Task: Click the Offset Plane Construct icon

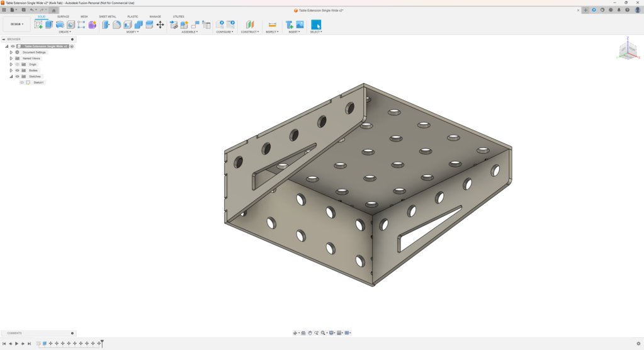Action: click(x=250, y=25)
